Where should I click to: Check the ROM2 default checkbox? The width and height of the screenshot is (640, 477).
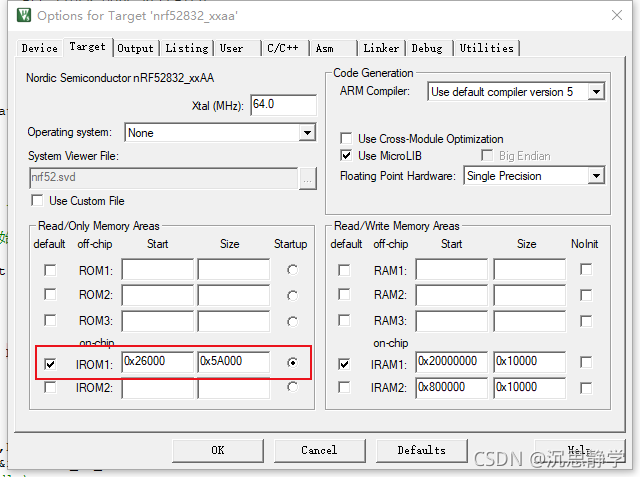tap(50, 295)
